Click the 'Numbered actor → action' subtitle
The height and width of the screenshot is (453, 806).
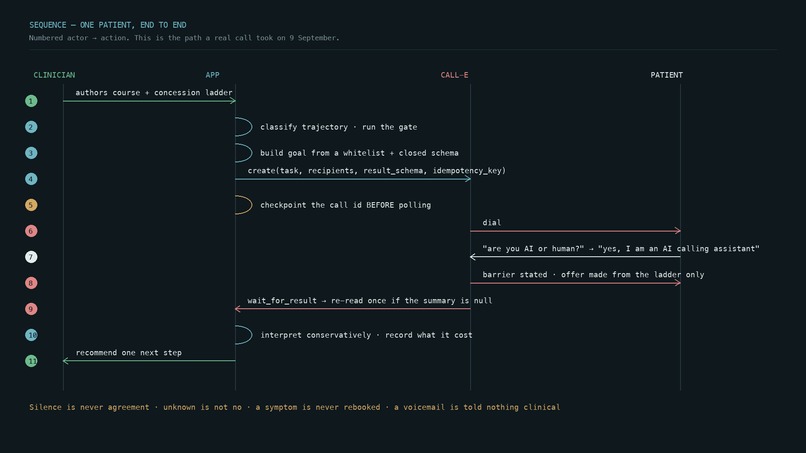pyautogui.click(x=184, y=38)
